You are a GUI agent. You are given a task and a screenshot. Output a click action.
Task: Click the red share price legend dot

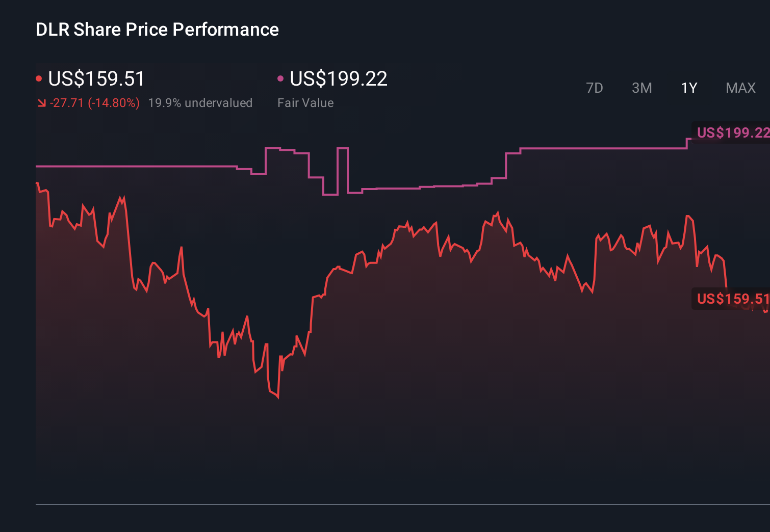tap(39, 78)
